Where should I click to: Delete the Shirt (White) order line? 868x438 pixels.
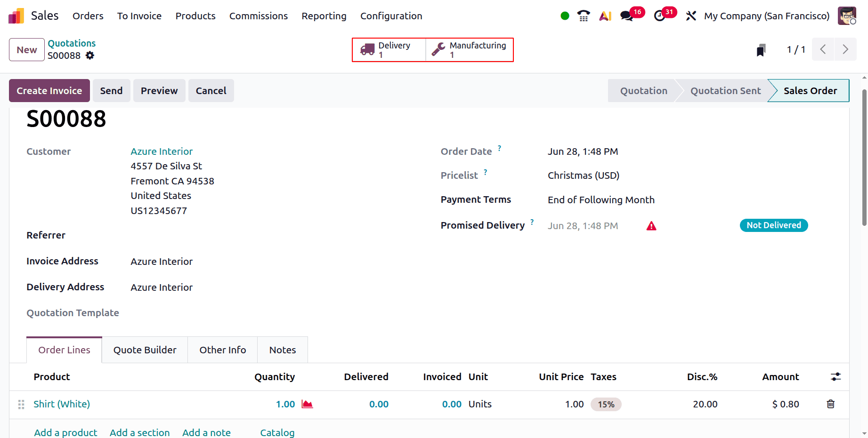click(x=831, y=404)
